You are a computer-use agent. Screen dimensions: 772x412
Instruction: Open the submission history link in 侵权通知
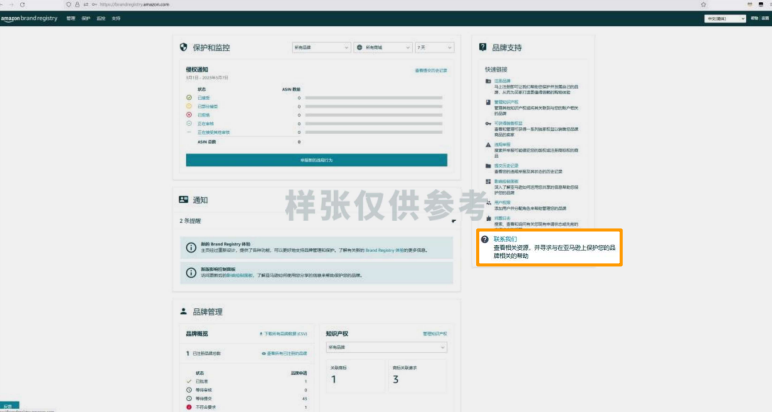point(431,70)
